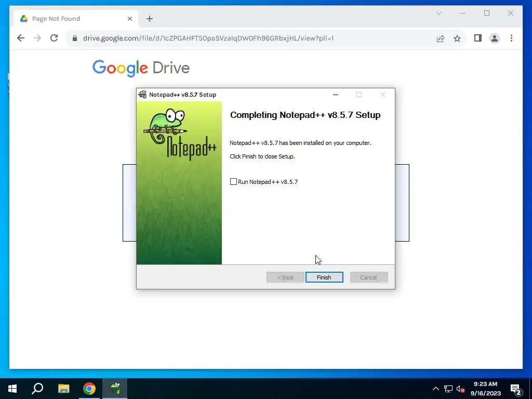Select the Chrome address bar URL
532x399 pixels.
coord(208,38)
